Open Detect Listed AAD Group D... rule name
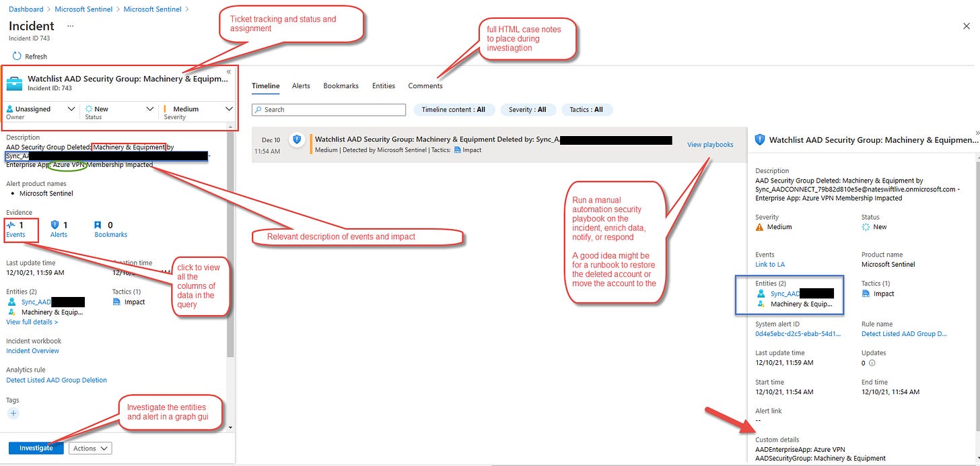 click(x=904, y=334)
